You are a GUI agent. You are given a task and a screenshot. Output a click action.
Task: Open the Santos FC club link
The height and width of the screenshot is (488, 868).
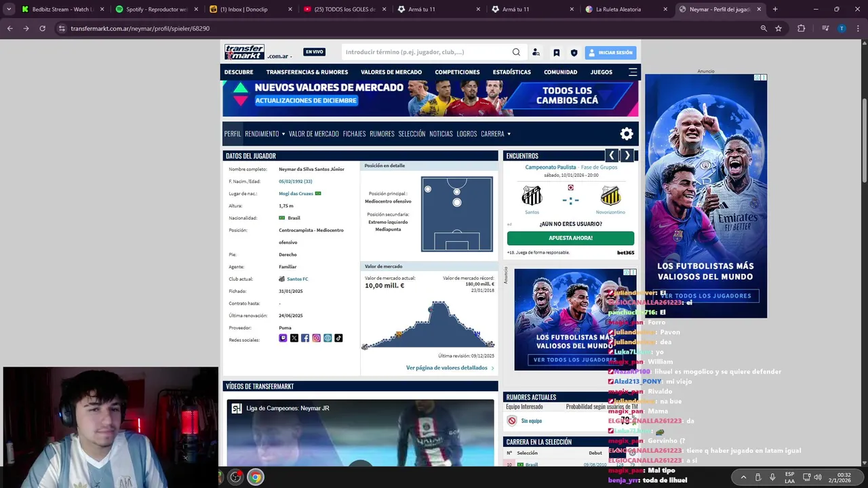coord(297,279)
